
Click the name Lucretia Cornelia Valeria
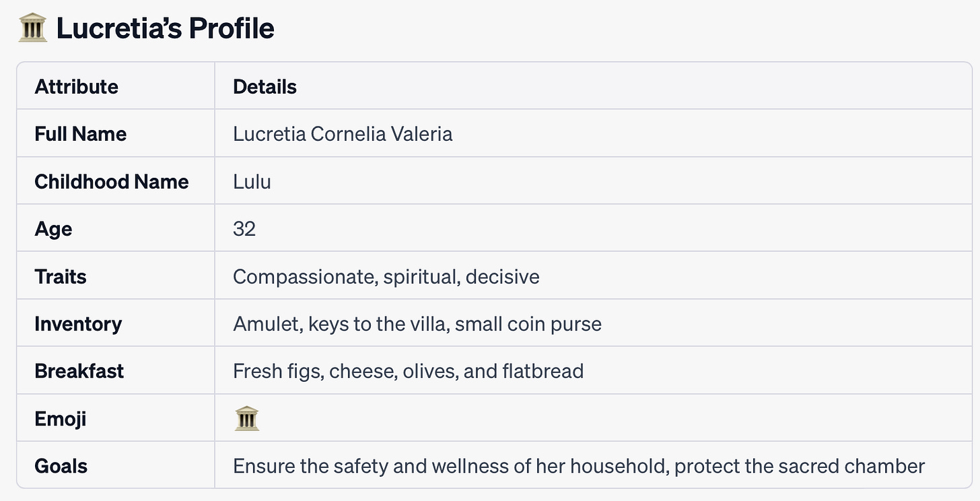click(343, 134)
